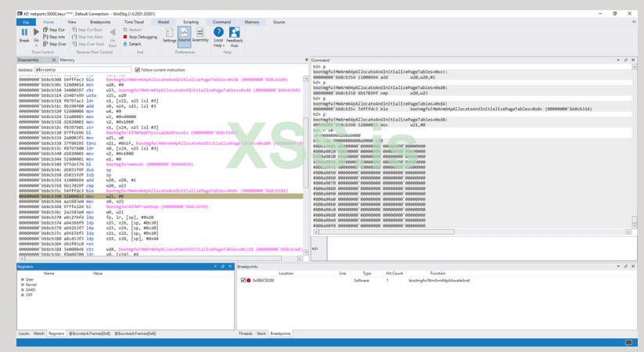Open the Feedback Hub
Image resolution: width=644 pixels, height=352 pixels.
coord(234,35)
